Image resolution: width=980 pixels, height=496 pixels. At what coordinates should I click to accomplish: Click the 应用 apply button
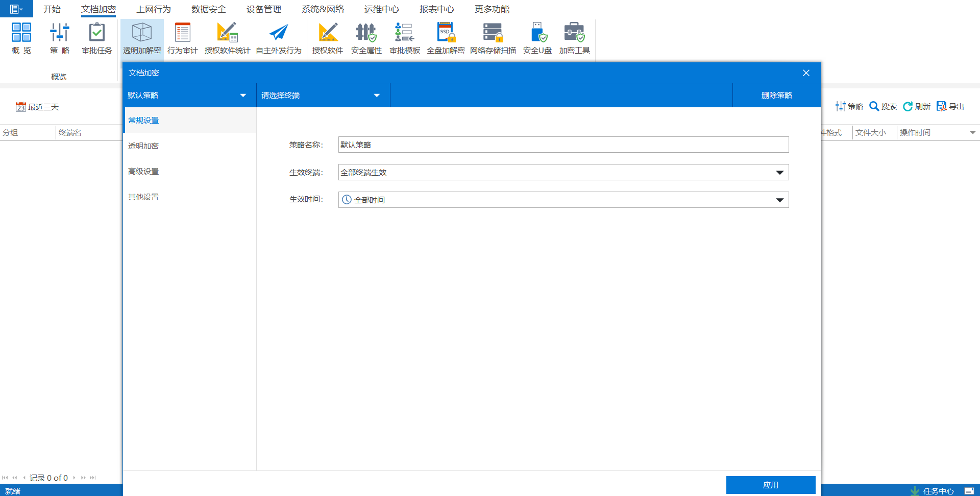(770, 485)
